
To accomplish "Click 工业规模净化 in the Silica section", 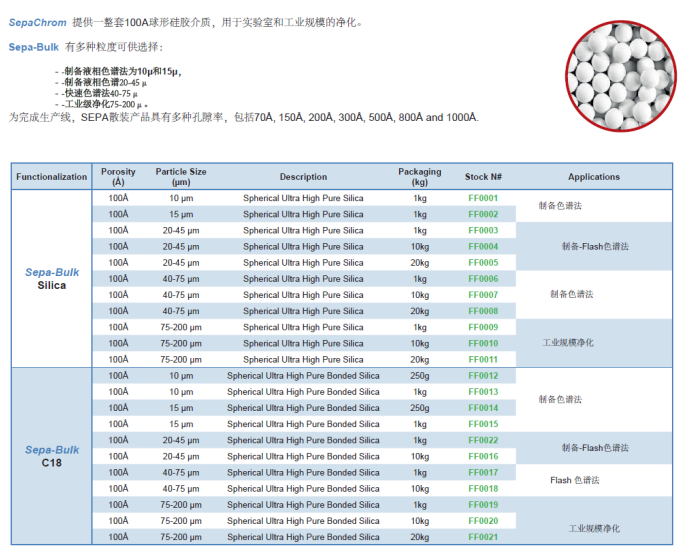I will [x=568, y=343].
